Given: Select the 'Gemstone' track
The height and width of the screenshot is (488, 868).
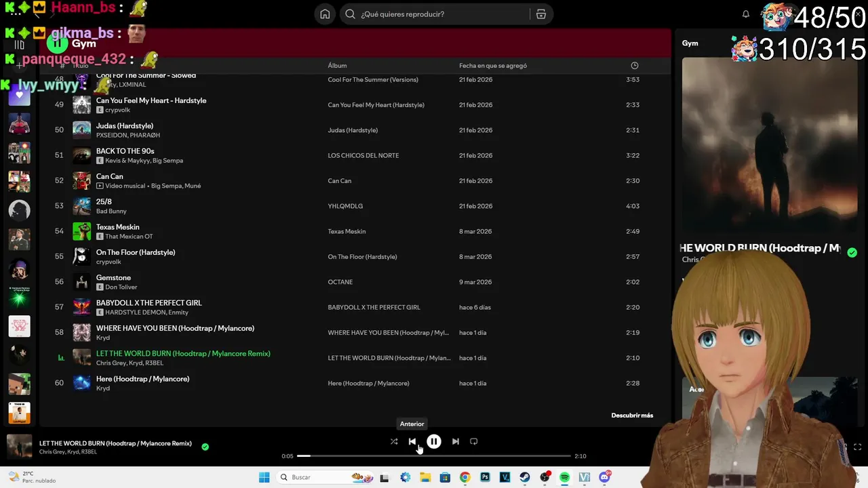Looking at the screenshot, I should pyautogui.click(x=113, y=277).
